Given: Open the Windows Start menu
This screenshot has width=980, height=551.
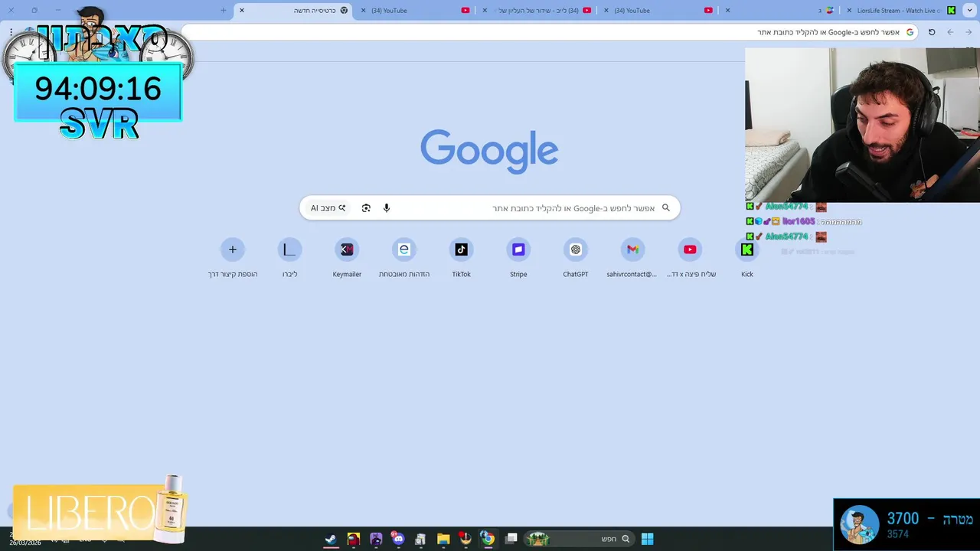Looking at the screenshot, I should pos(647,539).
